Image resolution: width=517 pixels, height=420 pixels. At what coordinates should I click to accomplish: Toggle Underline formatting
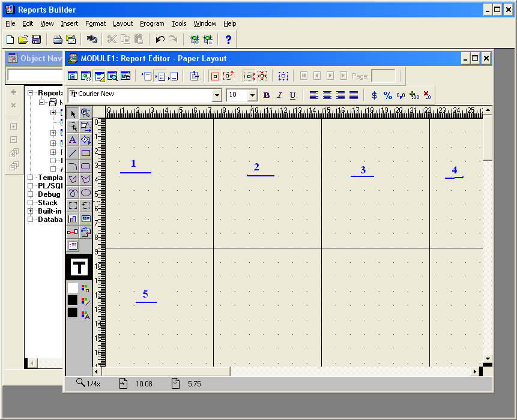tap(292, 95)
